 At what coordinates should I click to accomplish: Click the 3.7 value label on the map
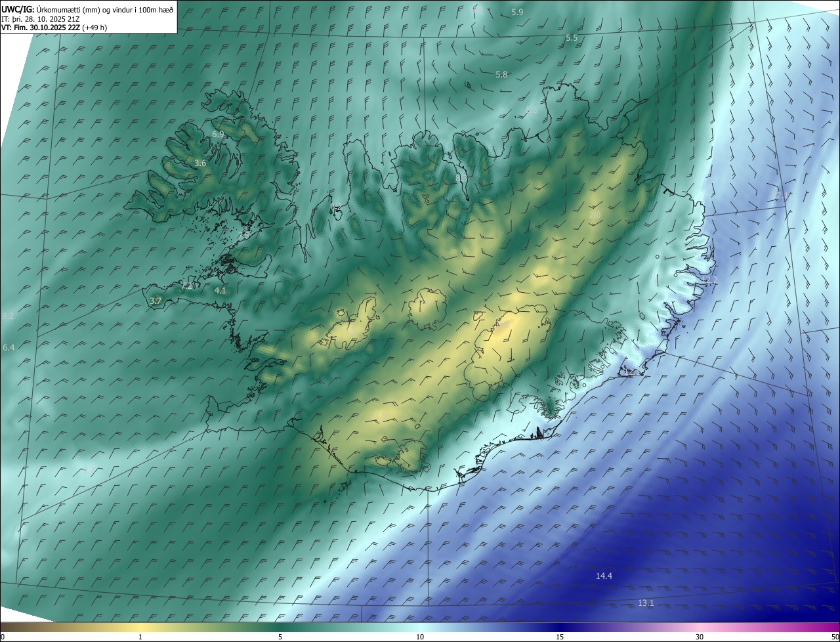[x=156, y=301]
